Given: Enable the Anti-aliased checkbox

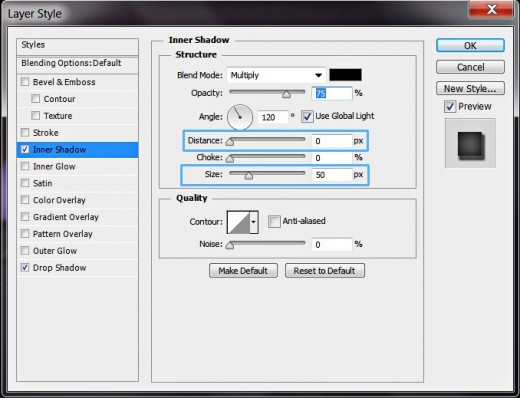Looking at the screenshot, I should (x=274, y=221).
